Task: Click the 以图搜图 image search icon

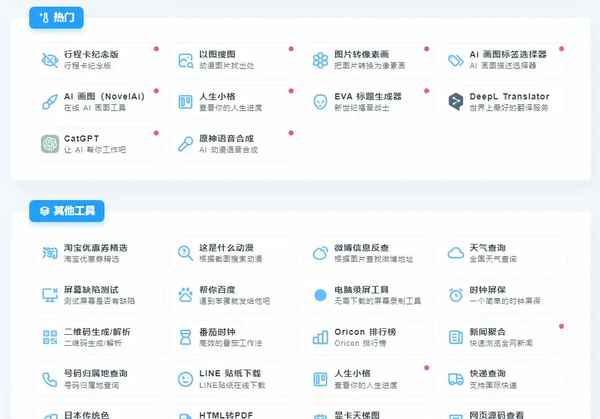Action: point(186,60)
